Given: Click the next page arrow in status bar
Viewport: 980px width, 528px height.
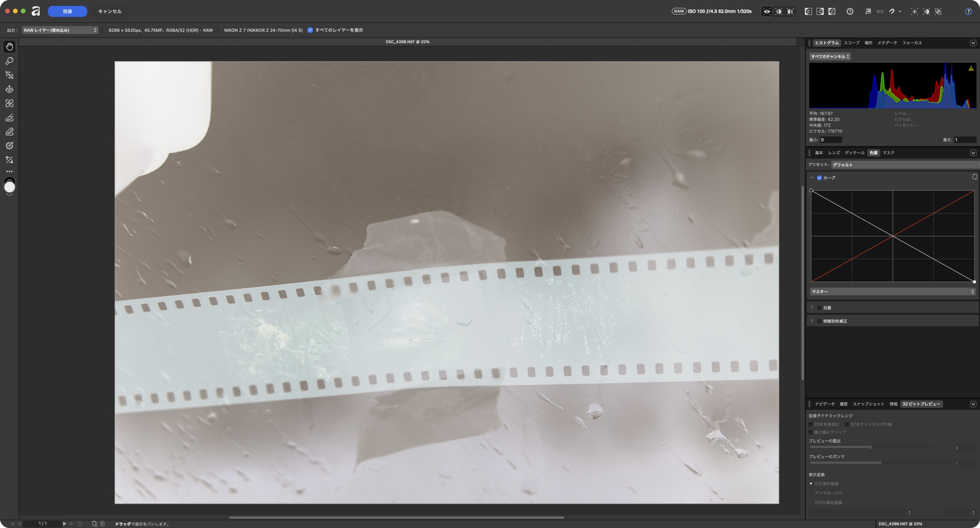Looking at the screenshot, I should click(64, 523).
